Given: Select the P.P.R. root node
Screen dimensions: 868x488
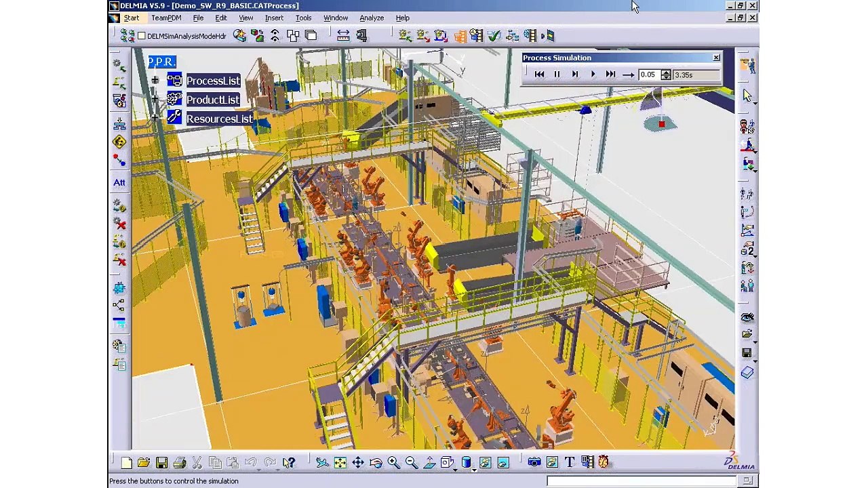Looking at the screenshot, I should (x=161, y=62).
